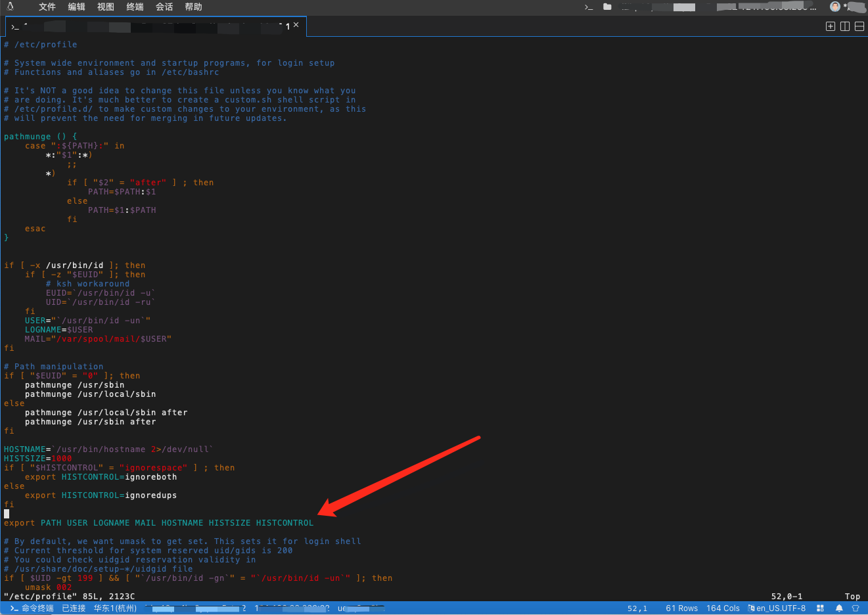Open the 文件 (File) menu
Image resolution: width=868 pixels, height=615 pixels.
pyautogui.click(x=47, y=7)
